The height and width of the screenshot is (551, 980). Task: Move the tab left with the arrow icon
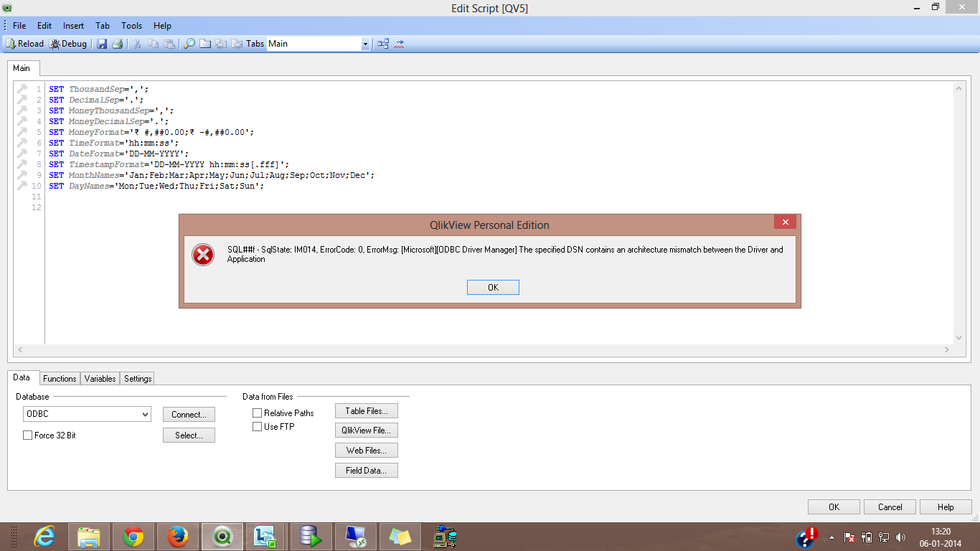[221, 44]
